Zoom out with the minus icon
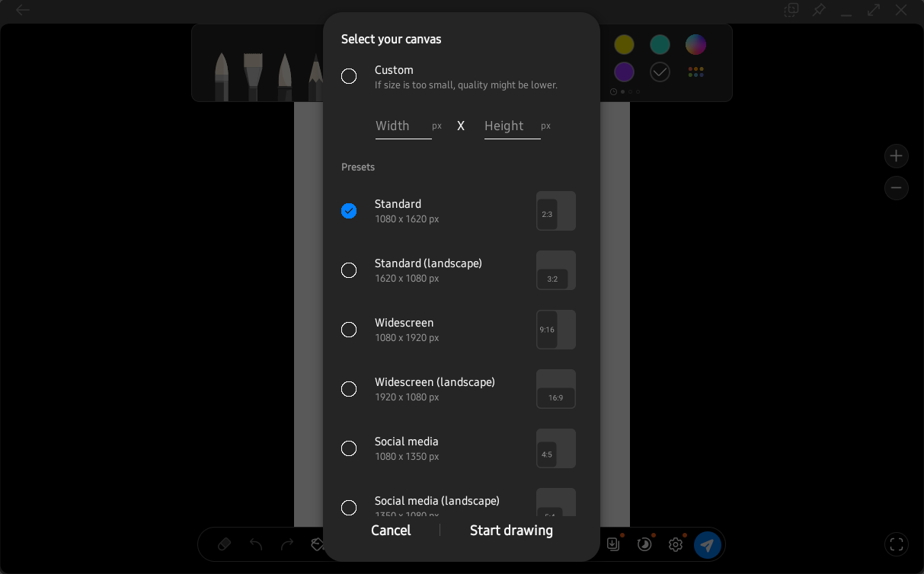The width and height of the screenshot is (924, 574). 897,188
